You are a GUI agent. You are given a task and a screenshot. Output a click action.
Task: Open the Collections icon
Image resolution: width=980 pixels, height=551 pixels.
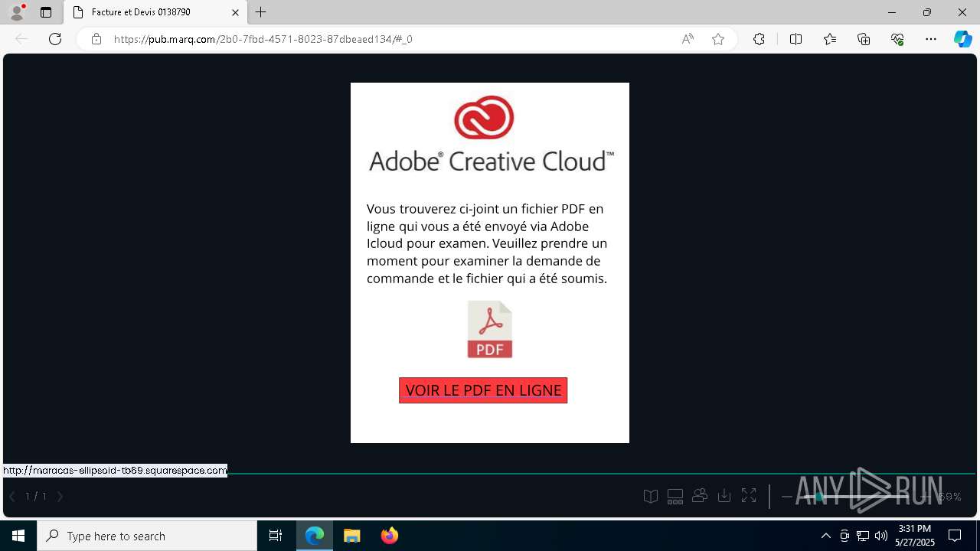pos(864,39)
